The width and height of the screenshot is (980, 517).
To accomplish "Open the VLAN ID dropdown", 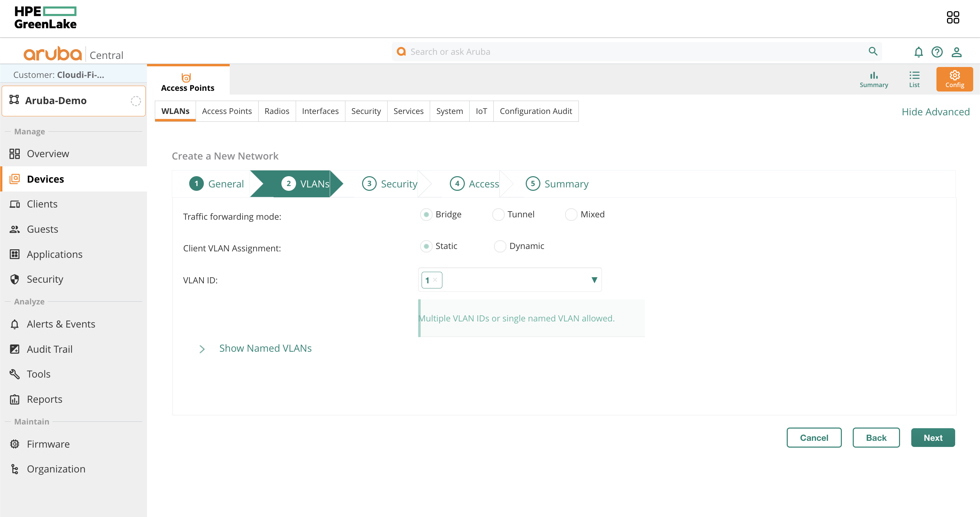I will coord(594,280).
